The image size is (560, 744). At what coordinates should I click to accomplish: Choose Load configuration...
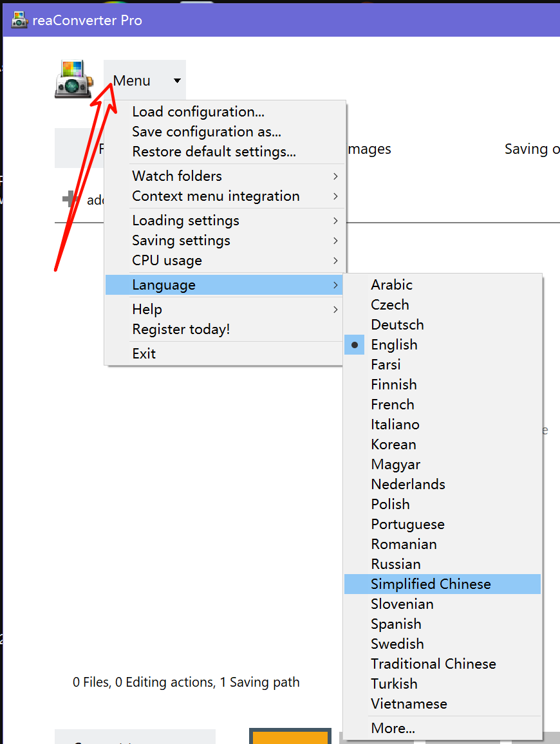coord(225,111)
